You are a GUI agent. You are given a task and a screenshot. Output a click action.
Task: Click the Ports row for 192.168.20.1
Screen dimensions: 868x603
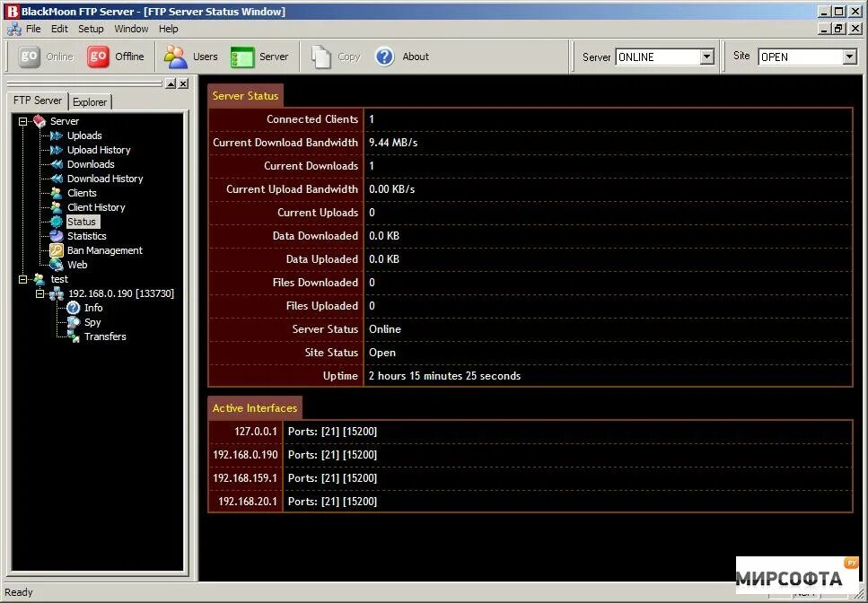tap(567, 502)
